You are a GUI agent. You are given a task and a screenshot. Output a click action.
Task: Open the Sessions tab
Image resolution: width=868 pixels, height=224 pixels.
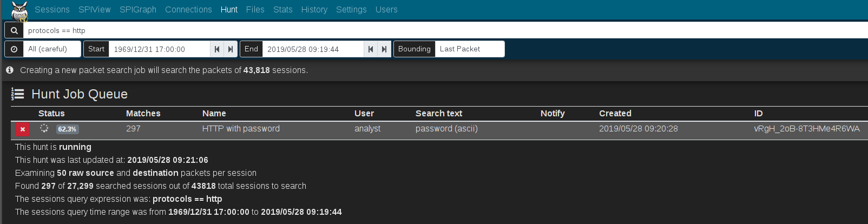pos(52,10)
